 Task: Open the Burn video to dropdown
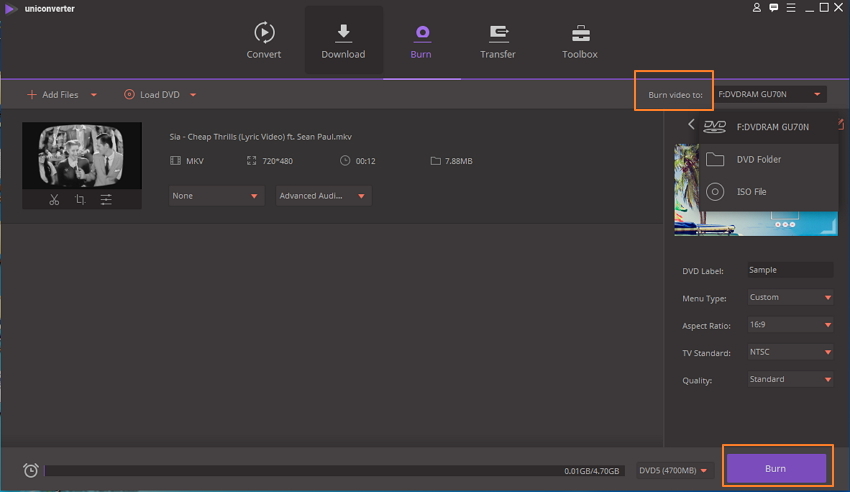point(770,94)
